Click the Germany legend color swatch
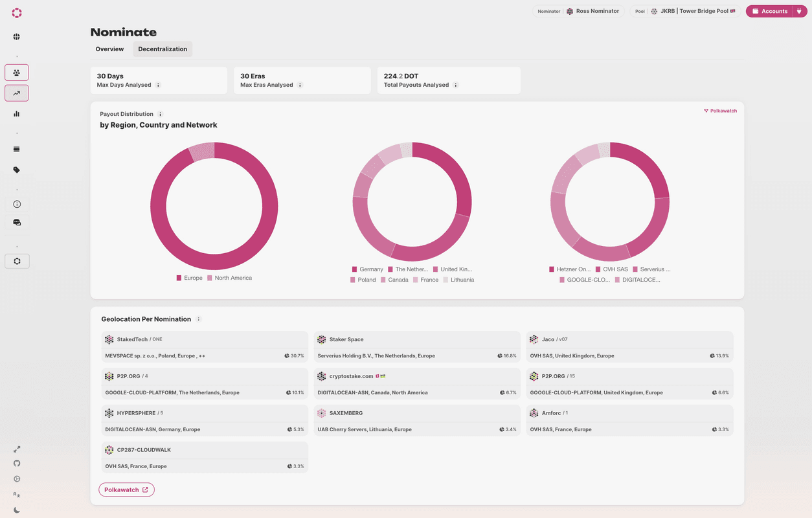812x518 pixels. coord(355,269)
